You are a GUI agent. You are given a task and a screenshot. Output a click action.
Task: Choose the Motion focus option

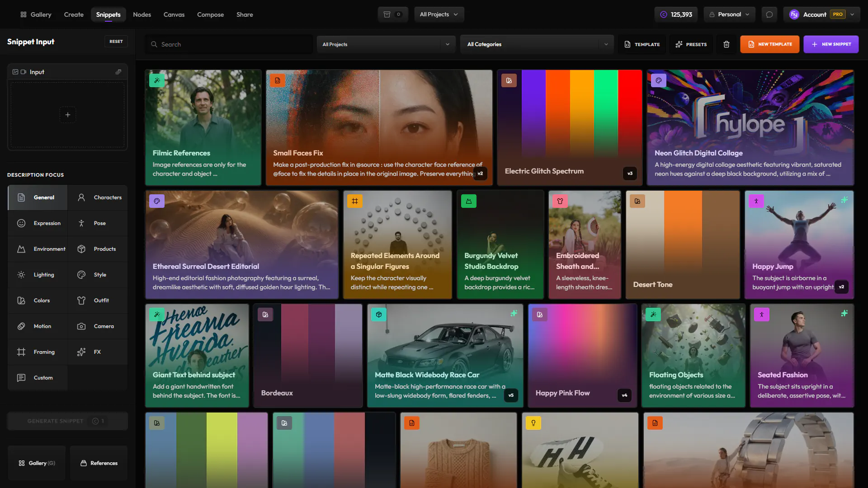point(38,326)
